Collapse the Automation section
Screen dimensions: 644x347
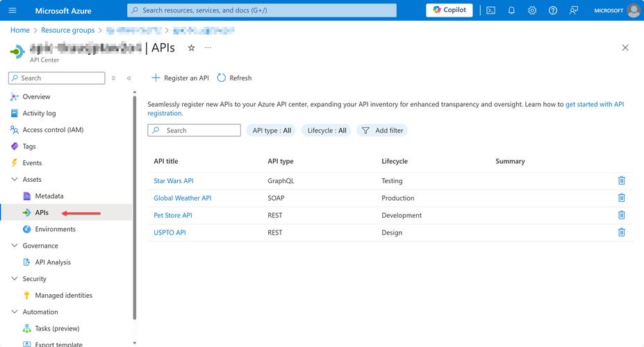click(x=15, y=312)
